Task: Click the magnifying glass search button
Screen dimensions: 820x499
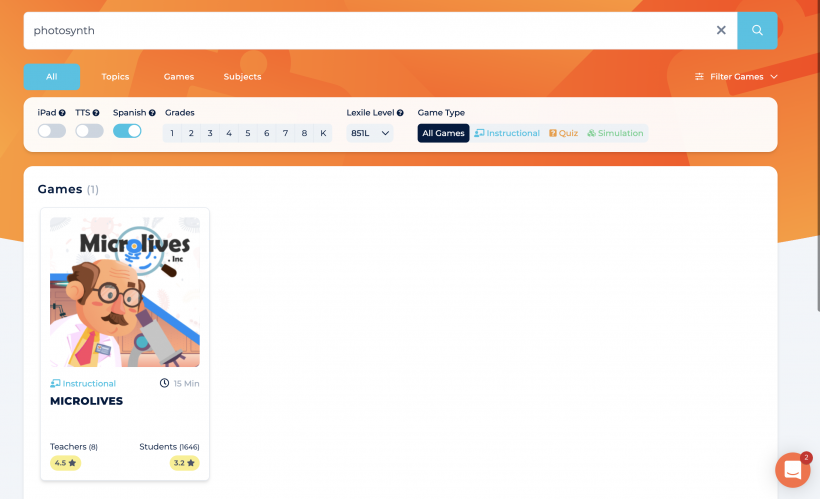Action: (757, 30)
